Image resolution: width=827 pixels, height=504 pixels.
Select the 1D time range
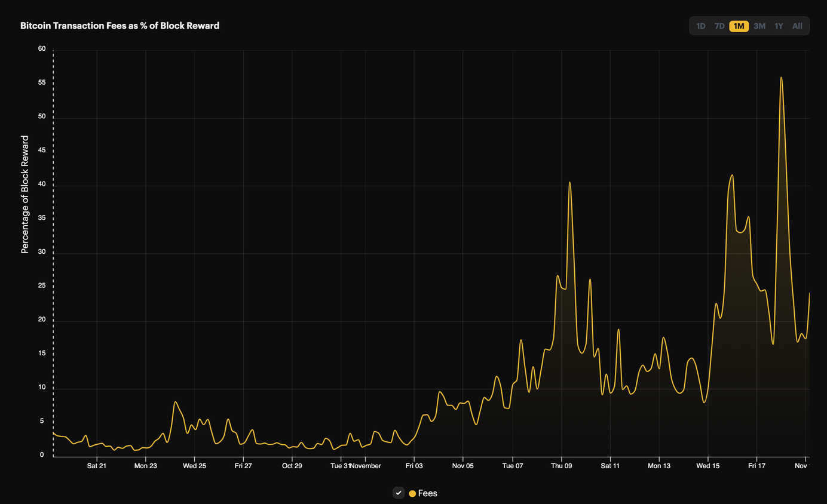tap(700, 26)
